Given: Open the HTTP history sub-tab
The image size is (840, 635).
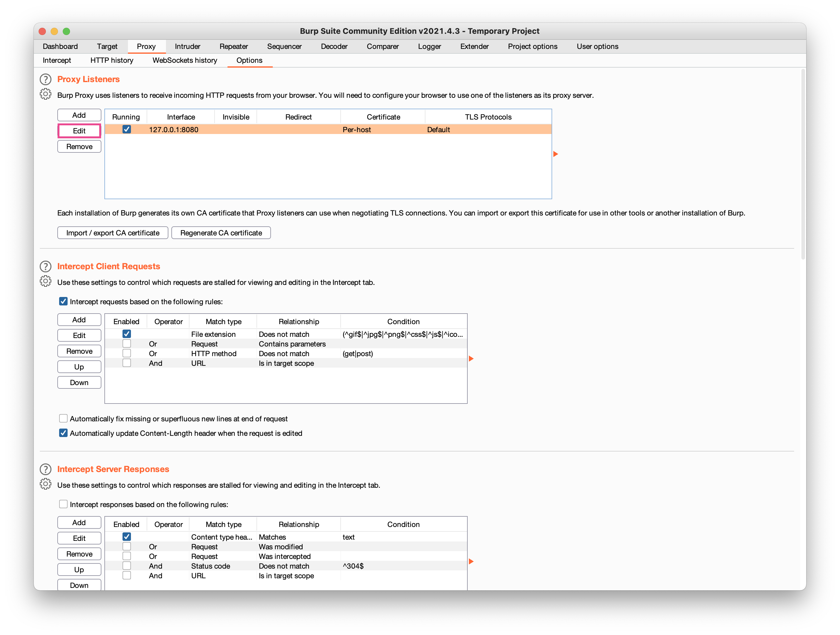Looking at the screenshot, I should point(112,60).
